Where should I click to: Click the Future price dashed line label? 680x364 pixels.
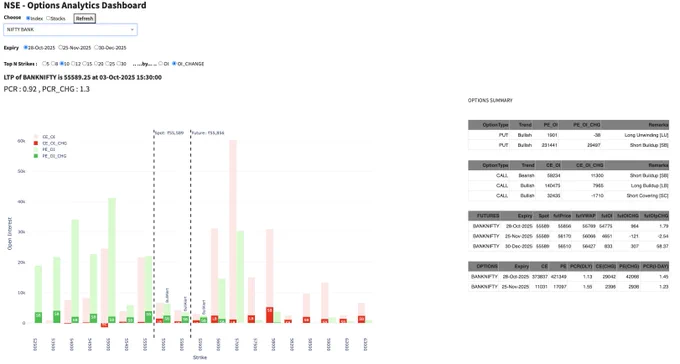(x=208, y=133)
